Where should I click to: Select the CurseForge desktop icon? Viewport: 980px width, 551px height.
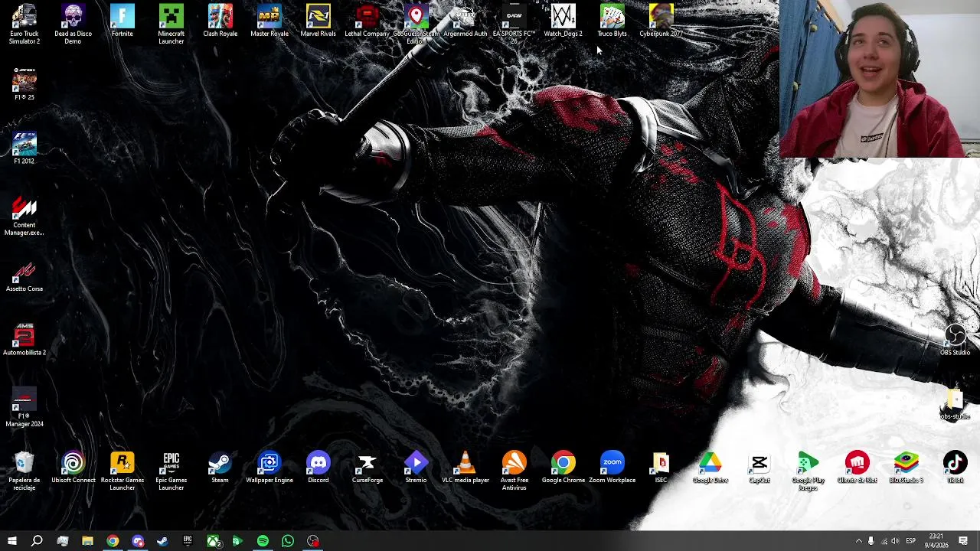point(367,468)
